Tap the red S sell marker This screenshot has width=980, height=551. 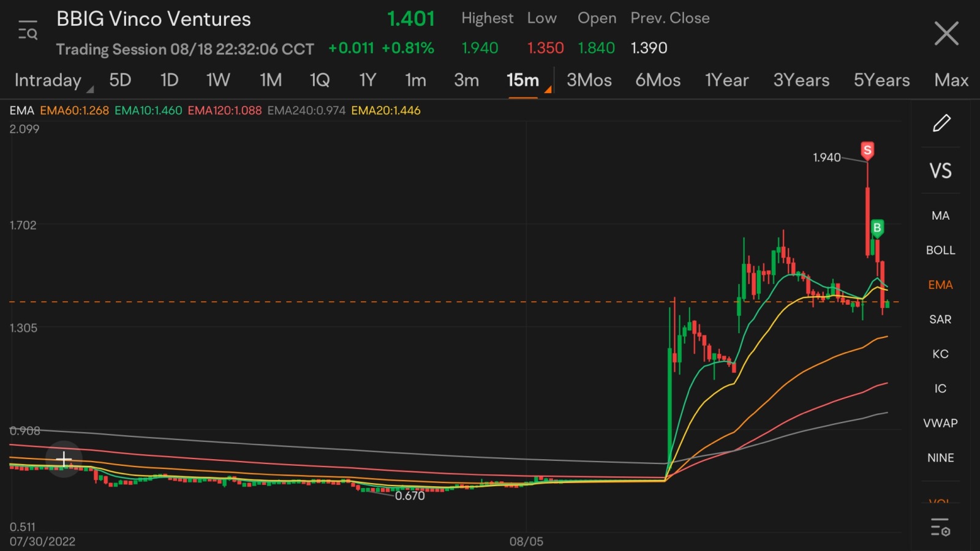pos(867,151)
